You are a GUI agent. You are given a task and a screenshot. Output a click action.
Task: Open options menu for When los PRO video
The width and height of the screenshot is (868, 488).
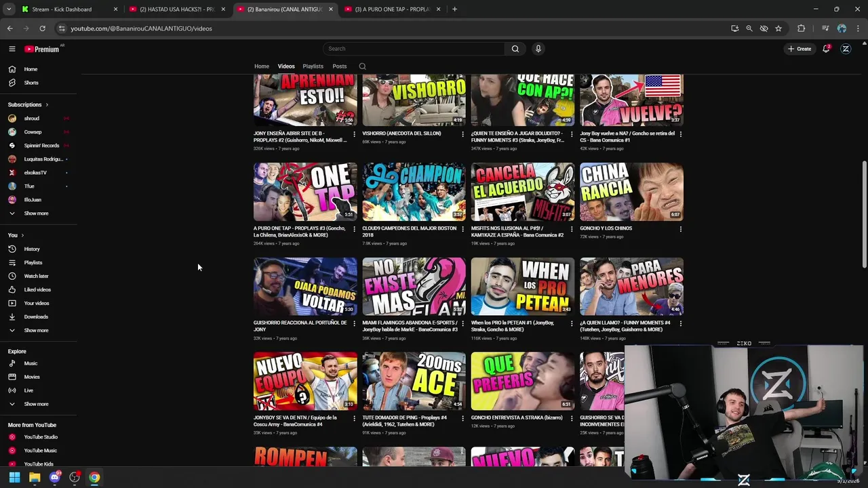(x=572, y=323)
